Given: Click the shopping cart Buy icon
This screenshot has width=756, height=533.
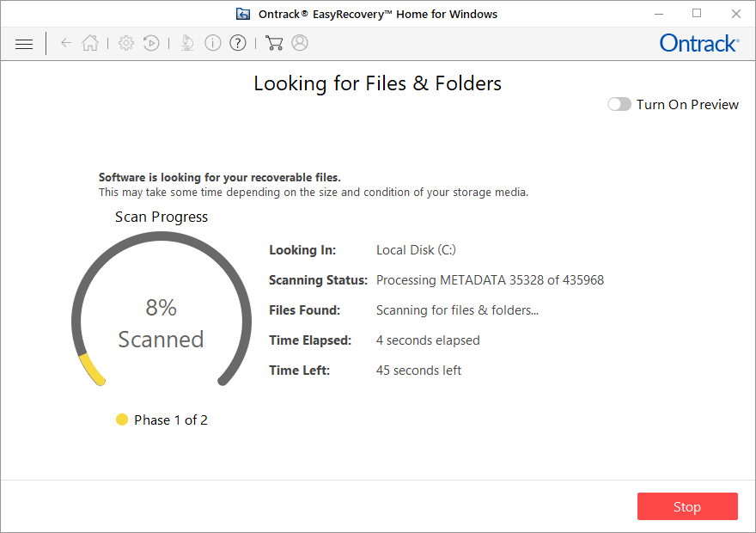Looking at the screenshot, I should point(274,43).
